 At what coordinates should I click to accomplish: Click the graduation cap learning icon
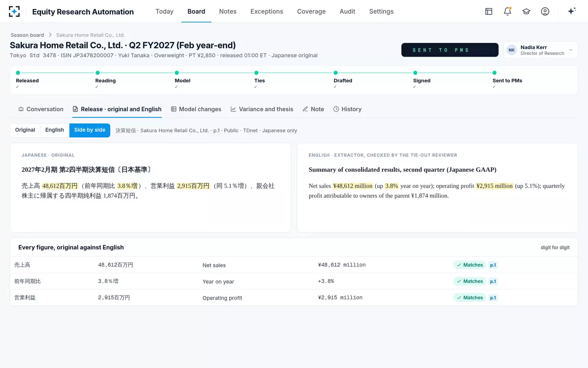click(x=526, y=11)
